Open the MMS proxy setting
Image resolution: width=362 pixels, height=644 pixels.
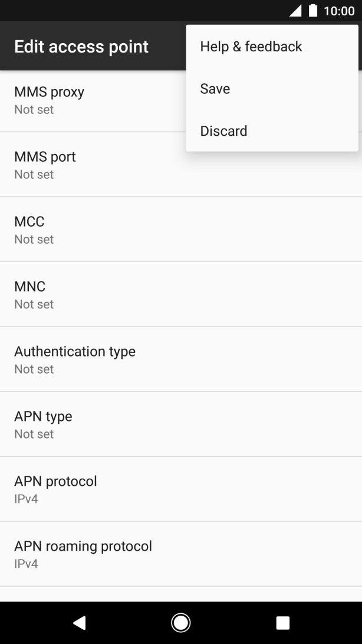pyautogui.click(x=93, y=100)
